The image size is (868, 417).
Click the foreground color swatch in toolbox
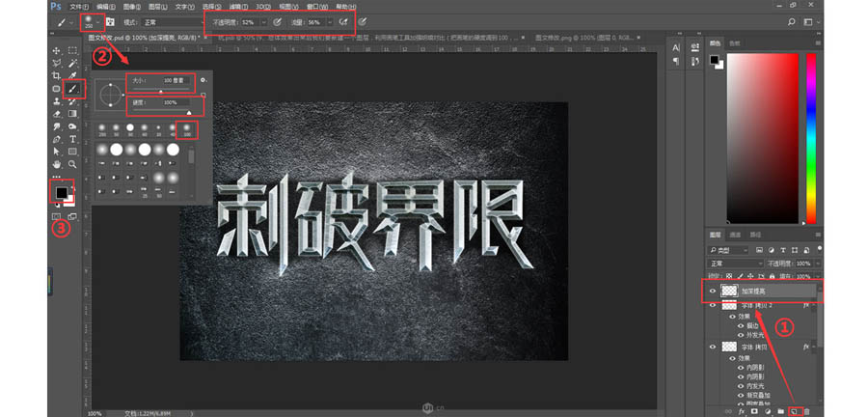pos(61,190)
